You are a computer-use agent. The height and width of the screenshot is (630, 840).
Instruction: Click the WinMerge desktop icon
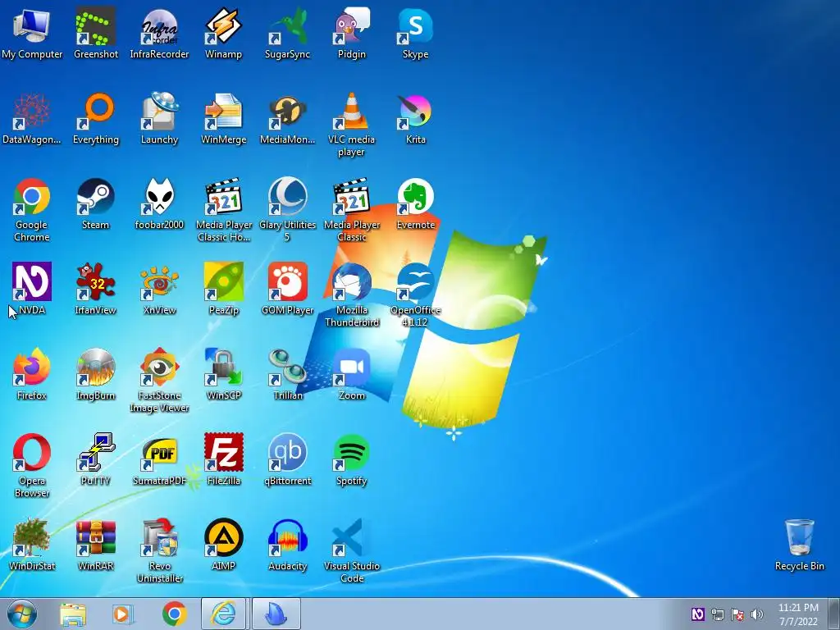(x=223, y=112)
